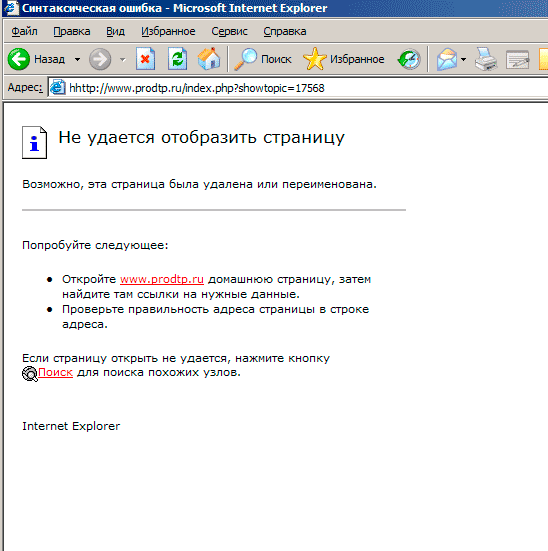This screenshot has height=551, width=548.
Task: Stop loading with the red X icon
Action: [x=146, y=59]
